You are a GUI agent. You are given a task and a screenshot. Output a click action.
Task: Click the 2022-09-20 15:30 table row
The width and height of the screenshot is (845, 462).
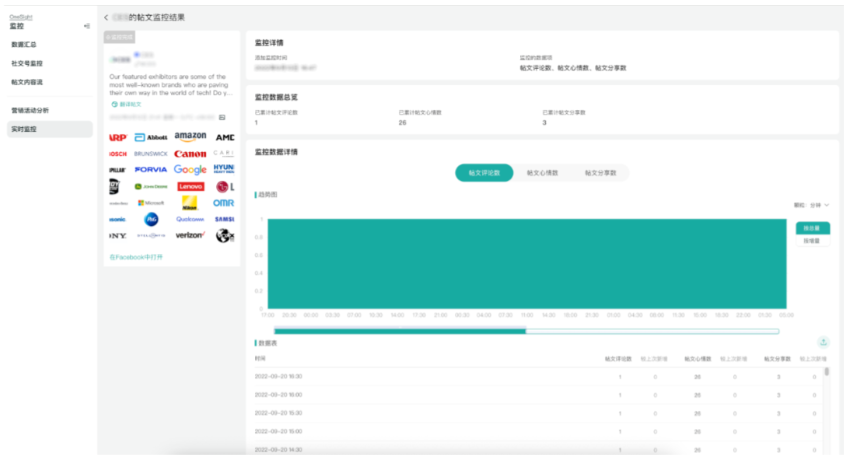(x=539, y=413)
